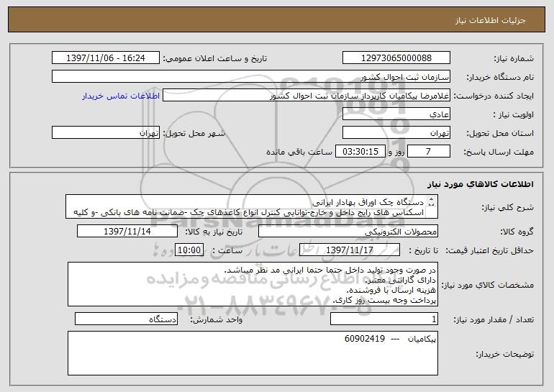Click the section heading اطلاعات کالاهای مورد نیاز
Screen dimensions: 554x392
(481, 184)
